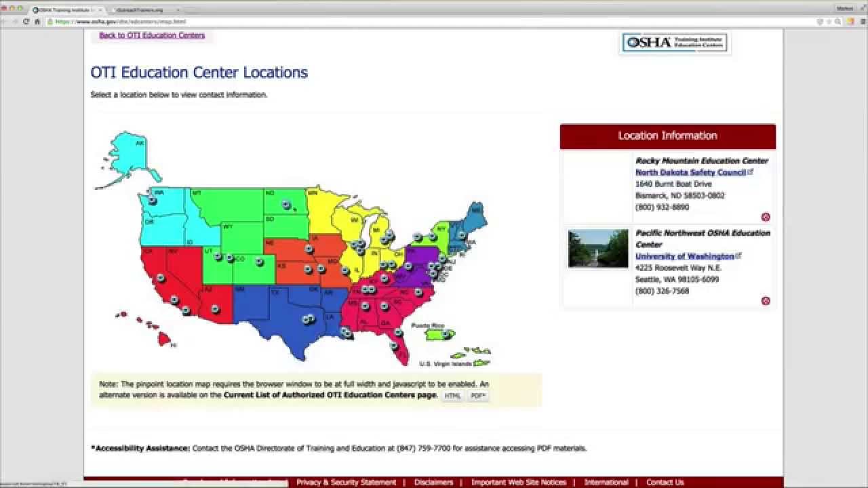Click the Nebraska map pin
Image resolution: width=868 pixels, height=488 pixels.
[x=309, y=249]
